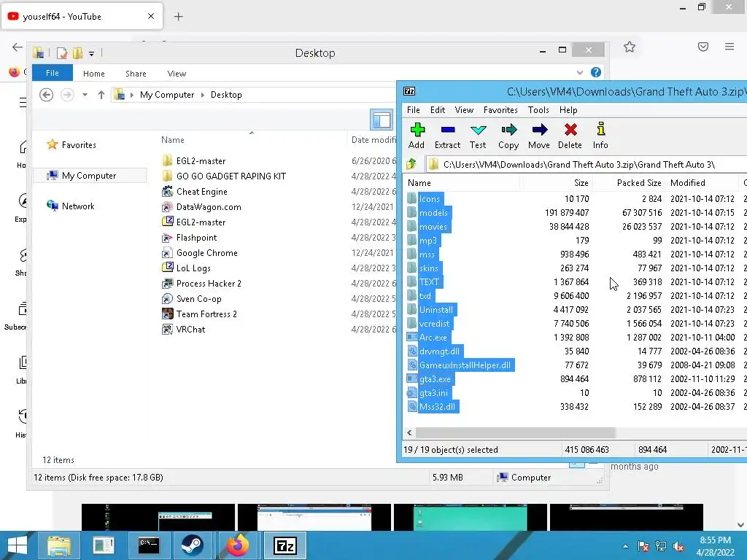This screenshot has height=560, width=747.
Task: Switch to the explorer Home tab
Action: (x=94, y=74)
